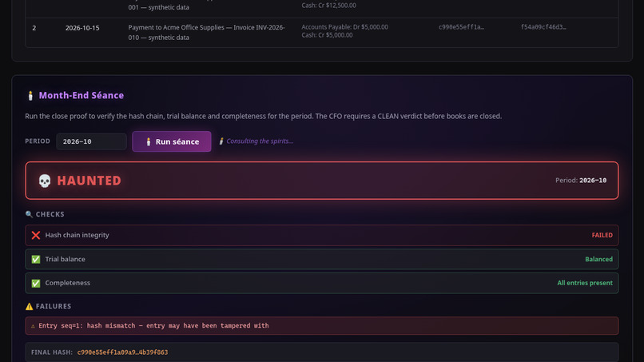Click the Balanced status text
This screenshot has width=644, height=362.
pos(598,259)
